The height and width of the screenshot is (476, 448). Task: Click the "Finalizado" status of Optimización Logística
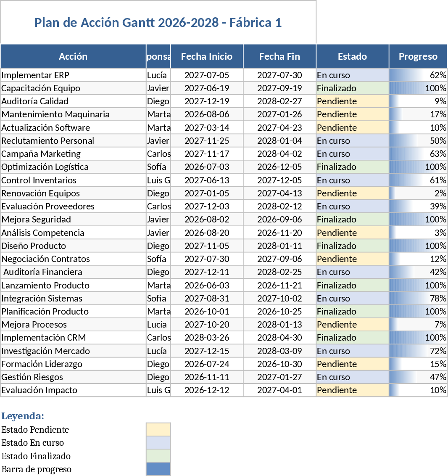pyautogui.click(x=352, y=167)
